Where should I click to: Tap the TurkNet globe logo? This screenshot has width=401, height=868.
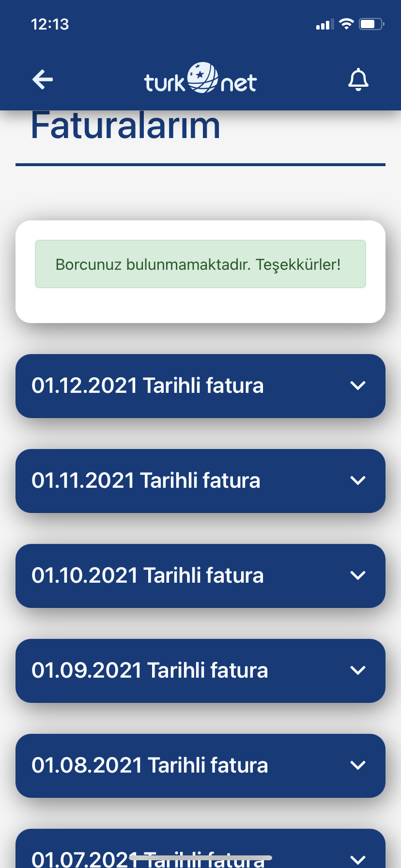(200, 78)
